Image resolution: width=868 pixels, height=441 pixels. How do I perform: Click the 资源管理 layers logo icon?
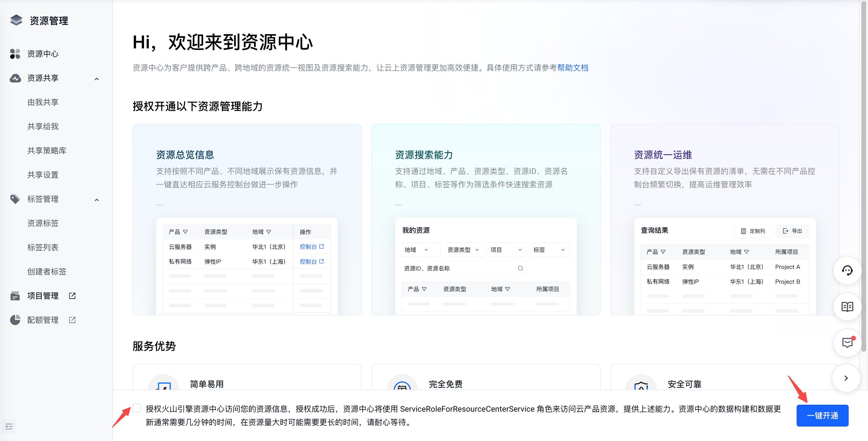coord(16,20)
